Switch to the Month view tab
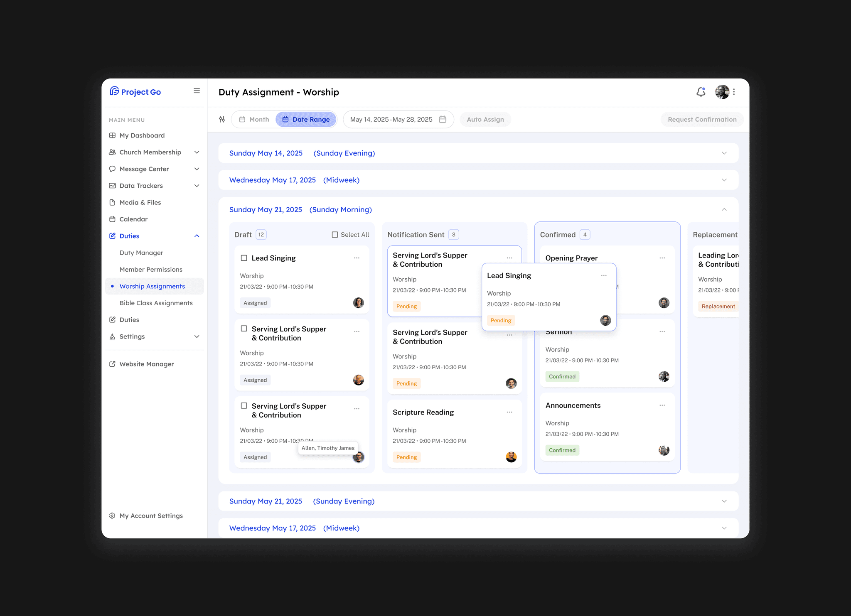 pos(254,120)
